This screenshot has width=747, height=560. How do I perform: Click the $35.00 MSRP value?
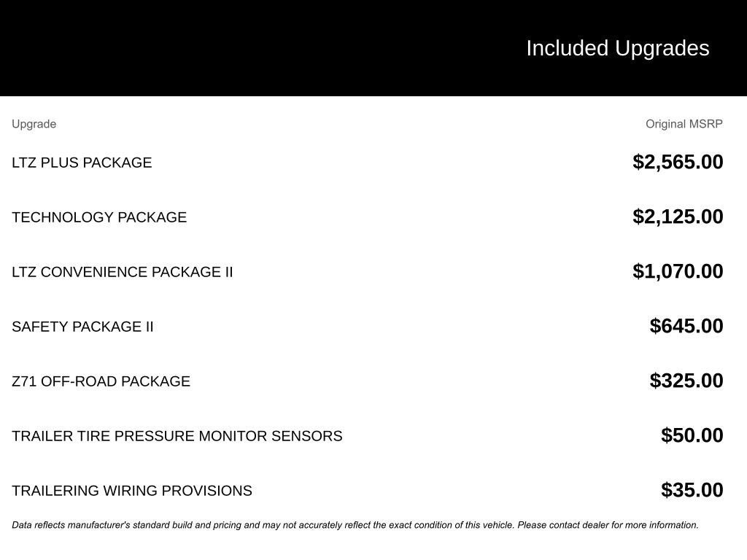[x=692, y=490]
